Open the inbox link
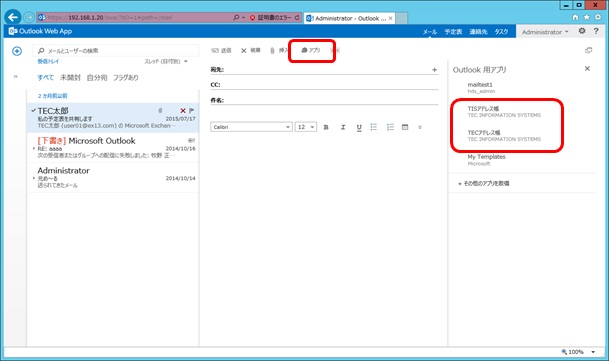Screen dimensions: 609x361 point(48,61)
